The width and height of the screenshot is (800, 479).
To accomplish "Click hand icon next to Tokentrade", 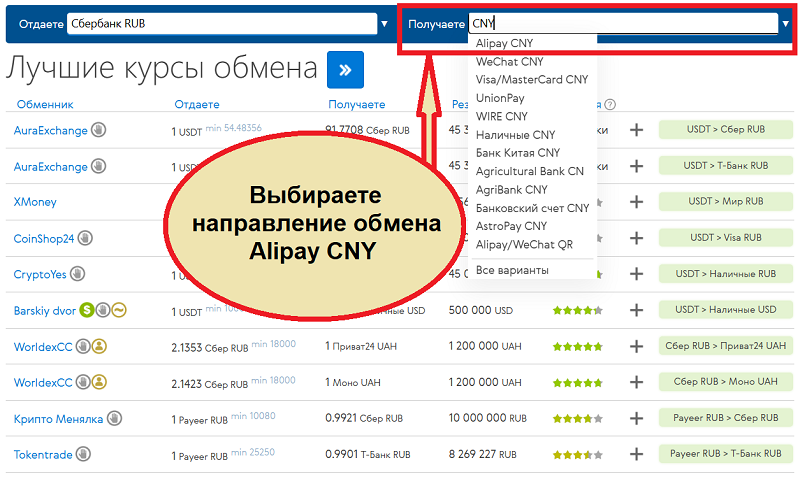I will click(83, 454).
